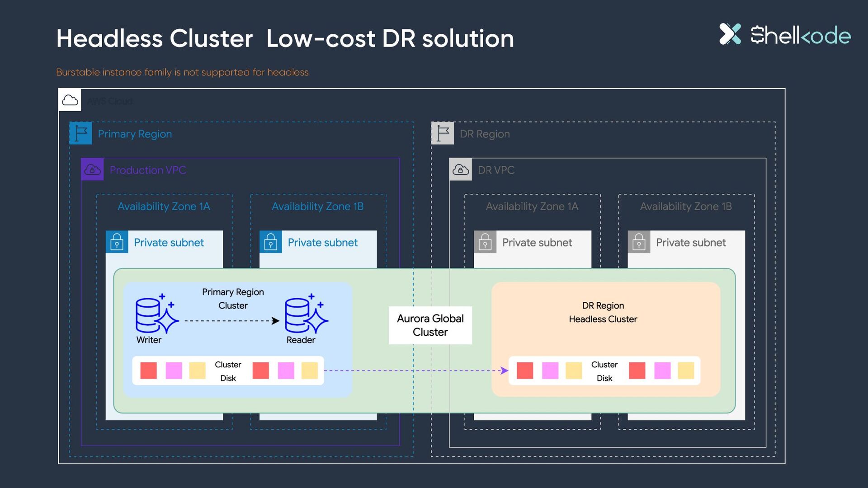Click the DR Region Headless Cluster text

click(x=603, y=312)
